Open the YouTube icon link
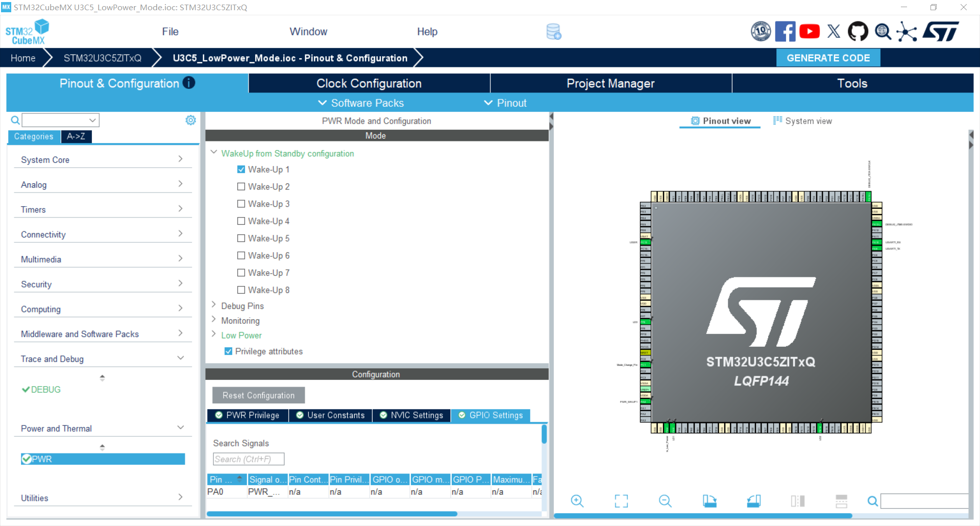 click(x=810, y=32)
